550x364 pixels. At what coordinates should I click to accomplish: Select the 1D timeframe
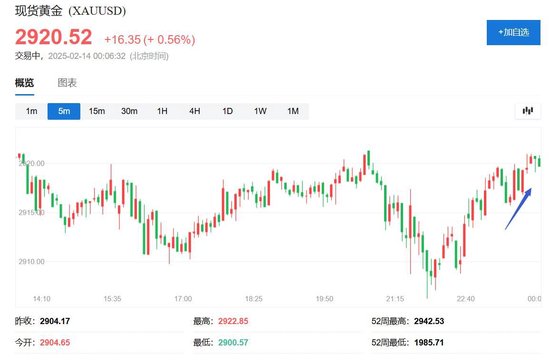pyautogui.click(x=227, y=111)
